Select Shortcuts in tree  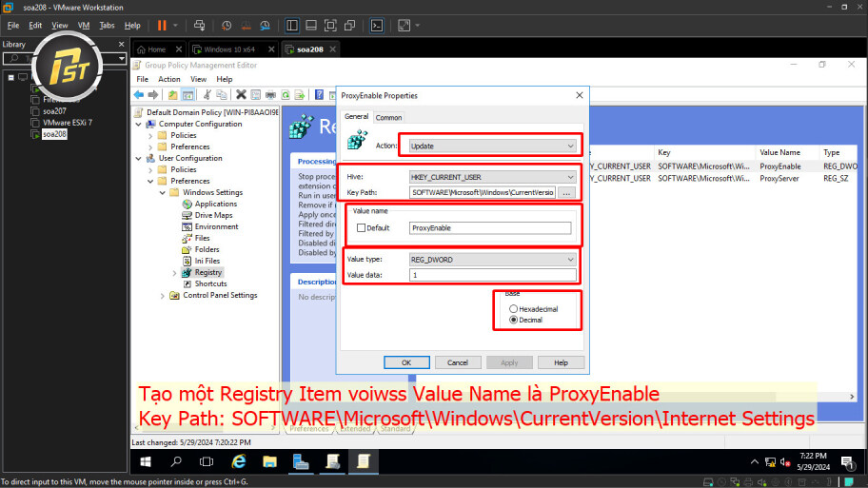[x=211, y=283]
